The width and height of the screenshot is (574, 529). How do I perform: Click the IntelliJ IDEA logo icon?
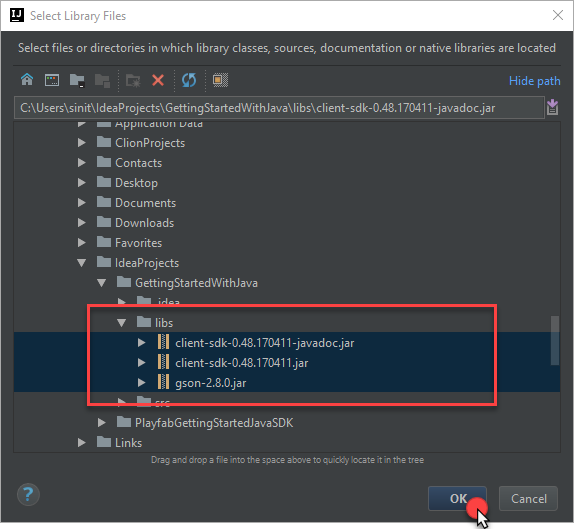pyautogui.click(x=16, y=15)
